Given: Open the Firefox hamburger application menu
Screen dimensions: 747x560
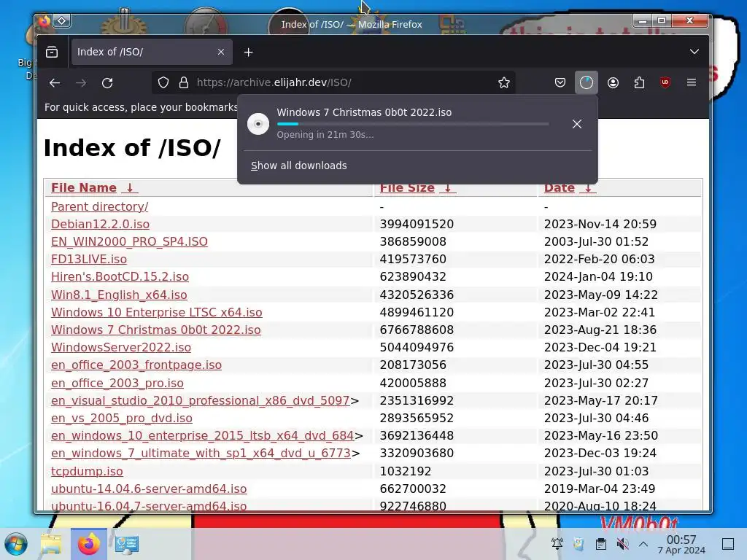Looking at the screenshot, I should click(692, 83).
